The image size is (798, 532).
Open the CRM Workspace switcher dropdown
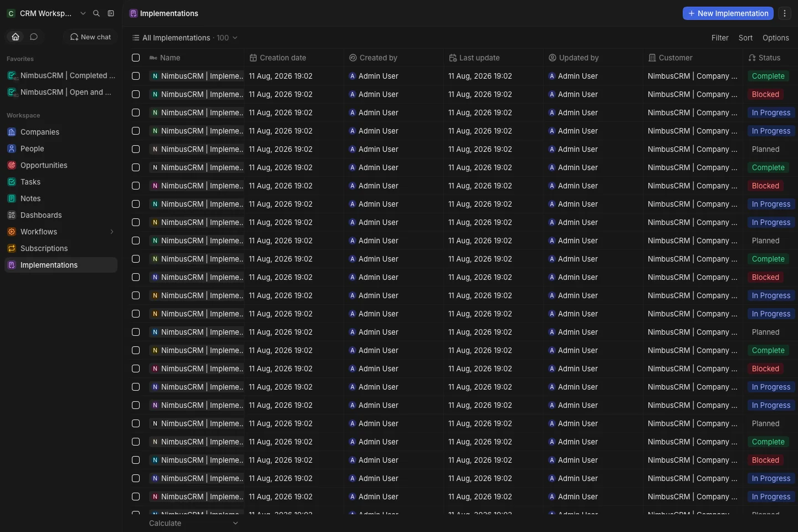(45, 13)
